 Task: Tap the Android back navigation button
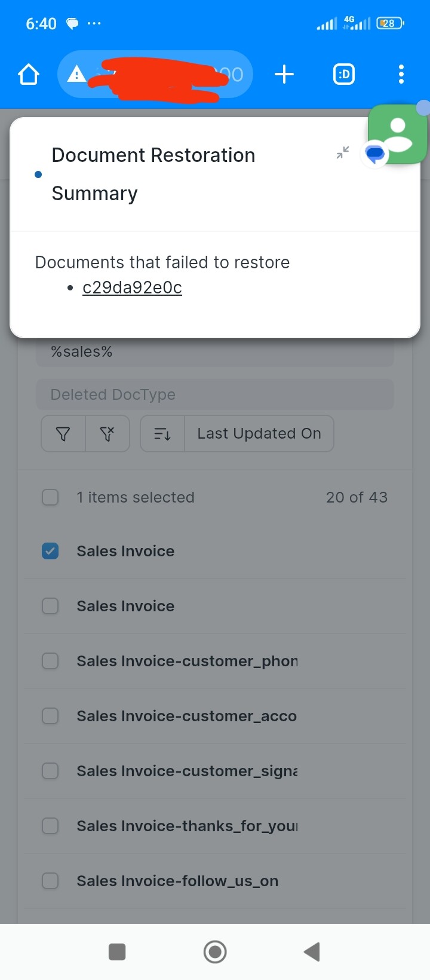(x=312, y=952)
